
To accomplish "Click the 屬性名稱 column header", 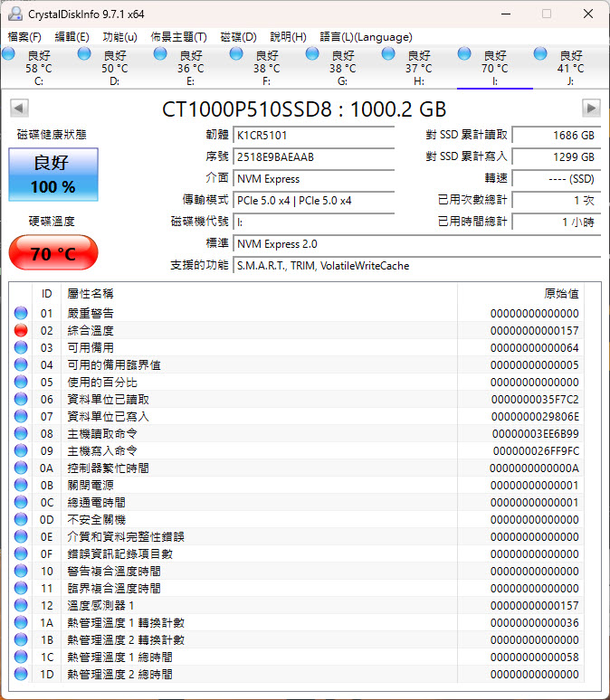I will (x=259, y=294).
